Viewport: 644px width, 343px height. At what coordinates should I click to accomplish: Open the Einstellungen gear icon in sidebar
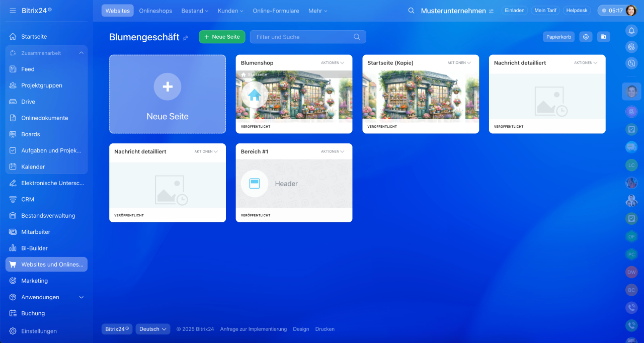(x=13, y=331)
